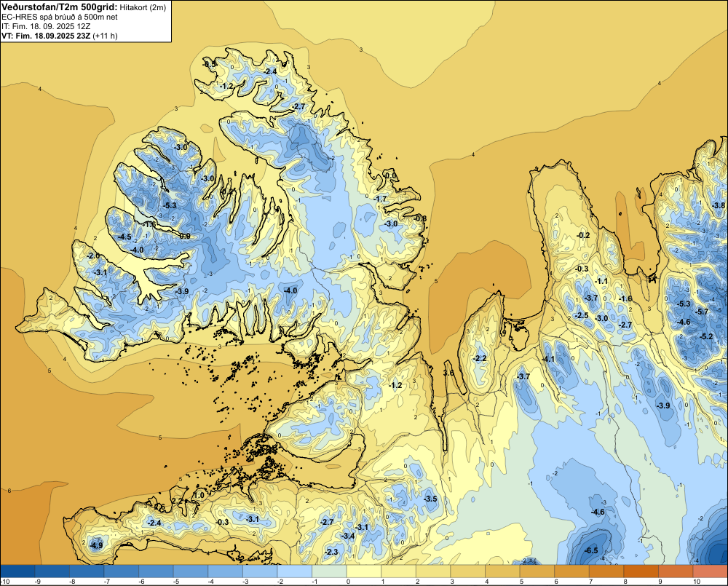The height and width of the screenshot is (586, 728).
Task: Click the -4.5 temperature value on the map
Action: click(x=124, y=237)
